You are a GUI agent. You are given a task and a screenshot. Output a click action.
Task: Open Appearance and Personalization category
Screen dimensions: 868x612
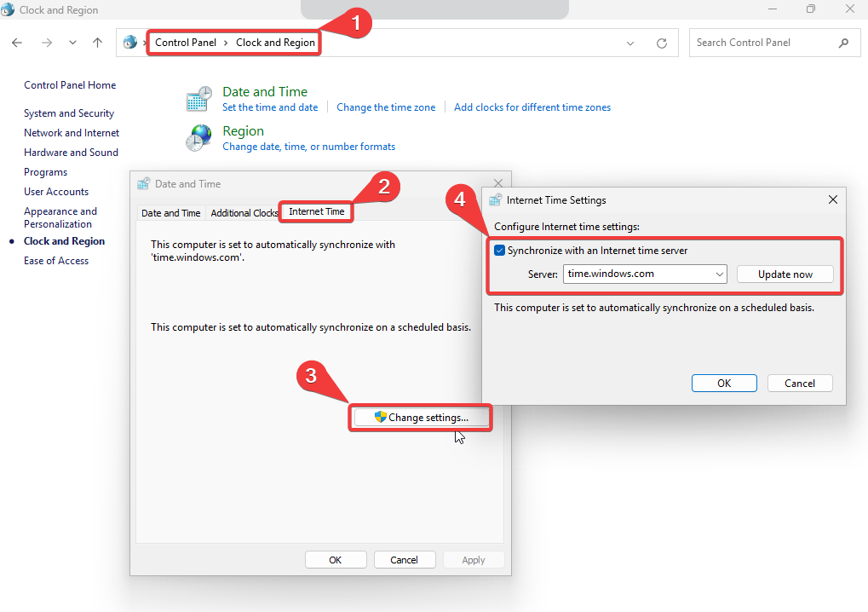pos(60,217)
